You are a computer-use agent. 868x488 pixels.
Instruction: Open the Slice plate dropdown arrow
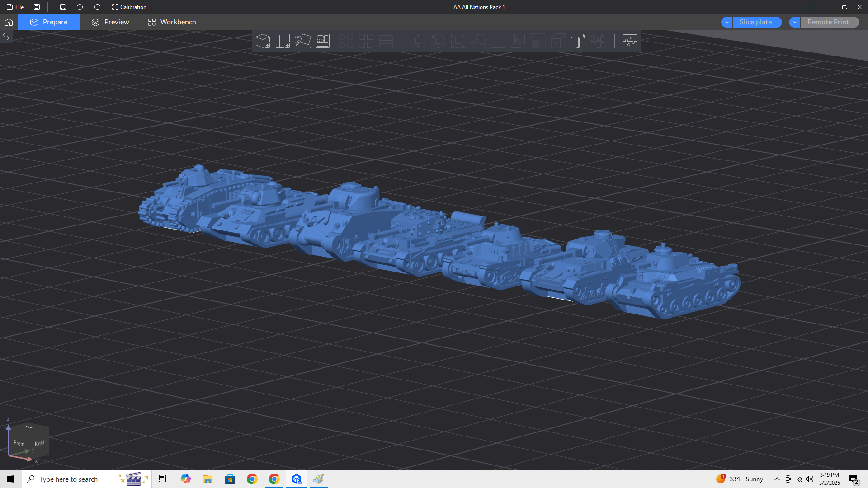point(727,22)
